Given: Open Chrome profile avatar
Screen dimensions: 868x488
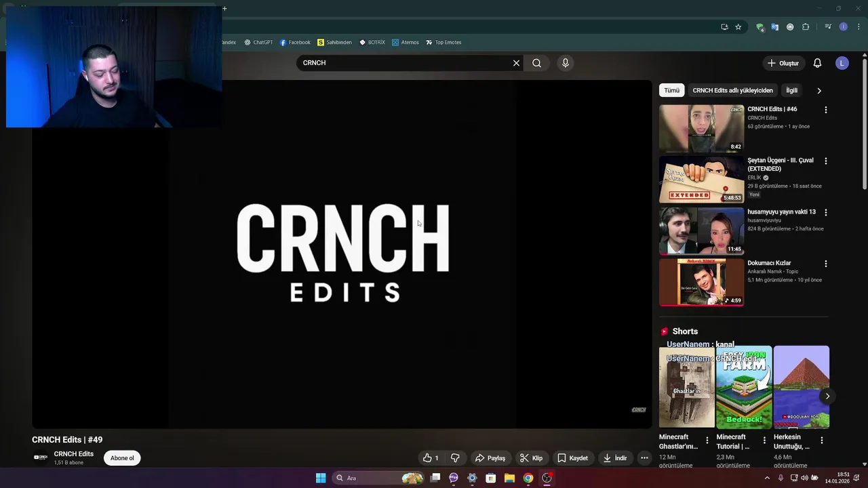Looking at the screenshot, I should click(844, 27).
